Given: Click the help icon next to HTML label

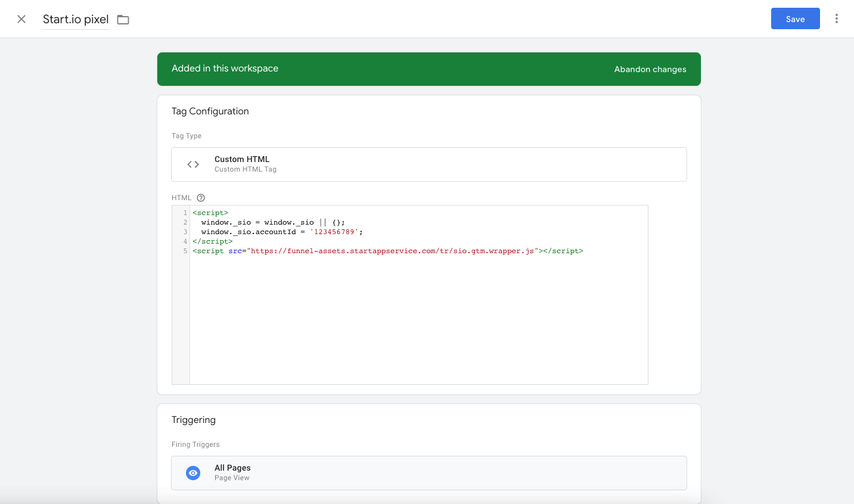Looking at the screenshot, I should pos(200,197).
